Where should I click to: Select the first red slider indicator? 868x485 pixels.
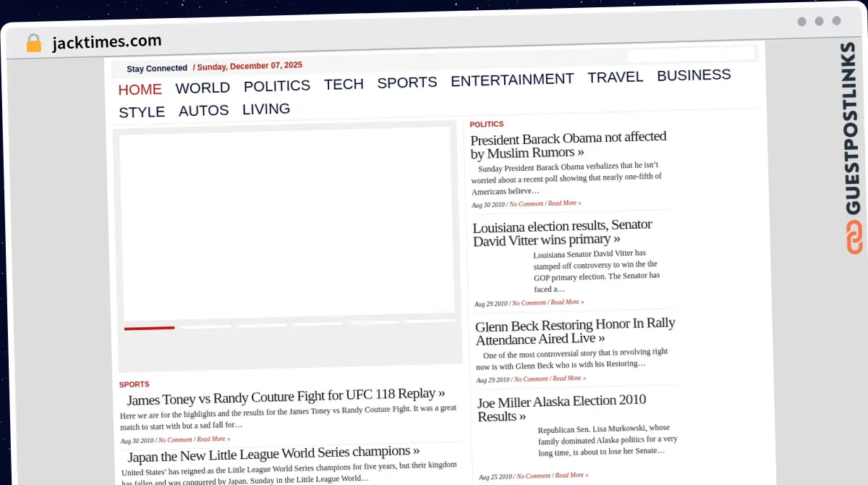[x=149, y=328]
